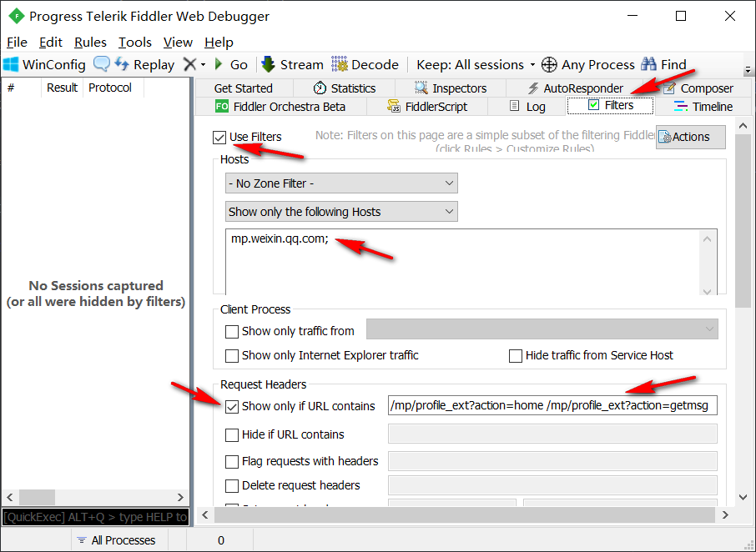Screen dimensions: 756x552
Task: Expand the Remove sessions dropdown arrow
Action: 203,64
